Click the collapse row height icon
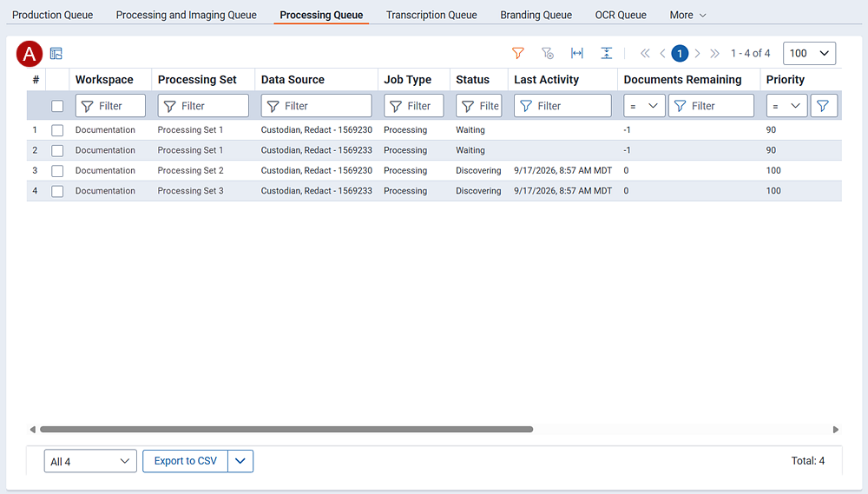Viewport: 868px width, 494px height. coord(607,53)
